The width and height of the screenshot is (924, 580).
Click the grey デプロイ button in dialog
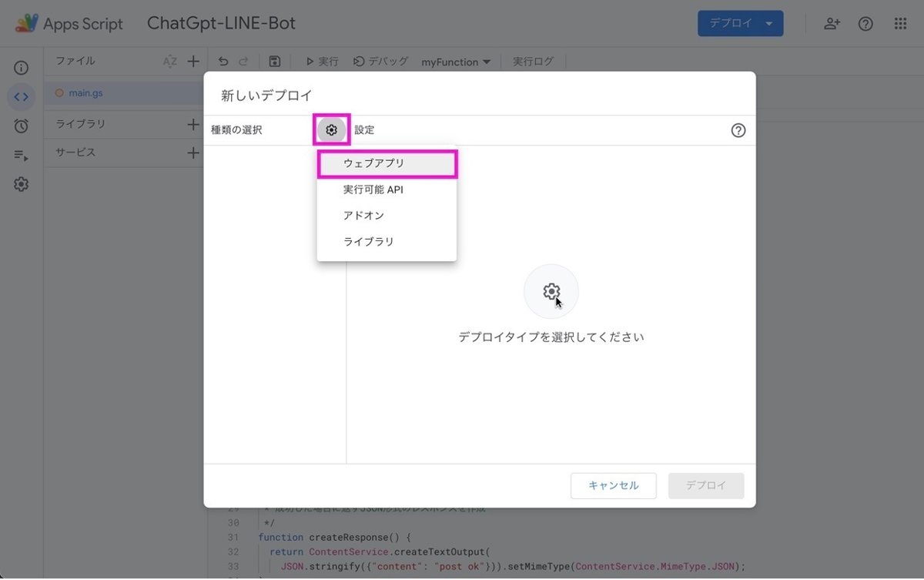pos(706,486)
